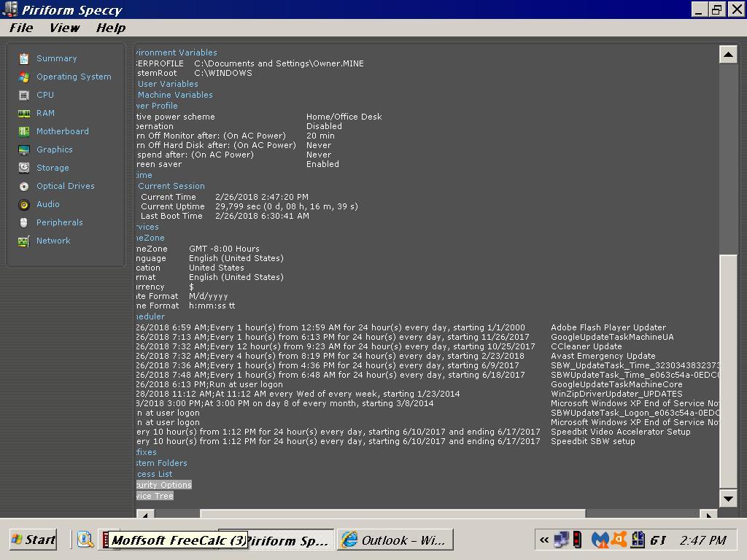The width and height of the screenshot is (747, 560).
Task: Collapse the Power Profile heading
Action: pyautogui.click(x=157, y=106)
